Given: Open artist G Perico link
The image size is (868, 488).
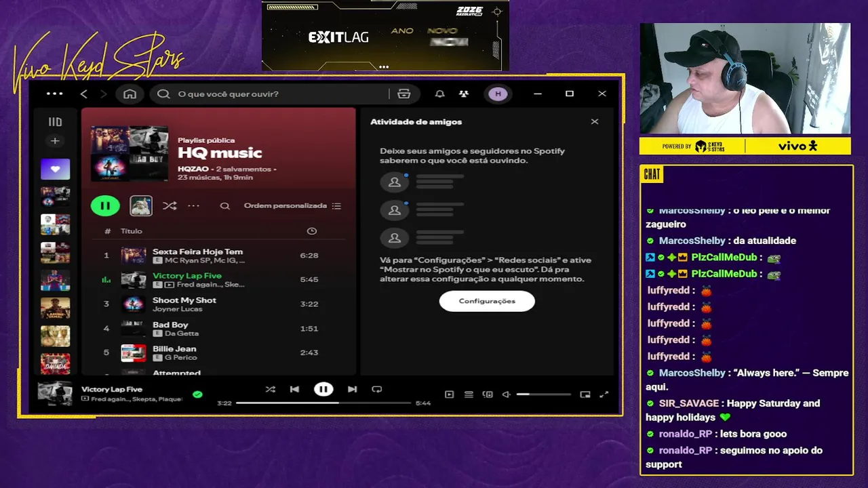Looking at the screenshot, I should (x=180, y=357).
